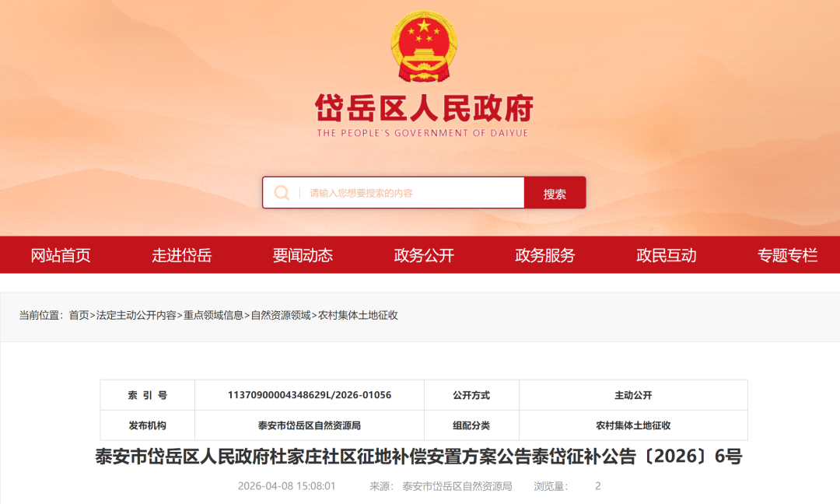Select the 要闻动态 menu item

click(303, 255)
